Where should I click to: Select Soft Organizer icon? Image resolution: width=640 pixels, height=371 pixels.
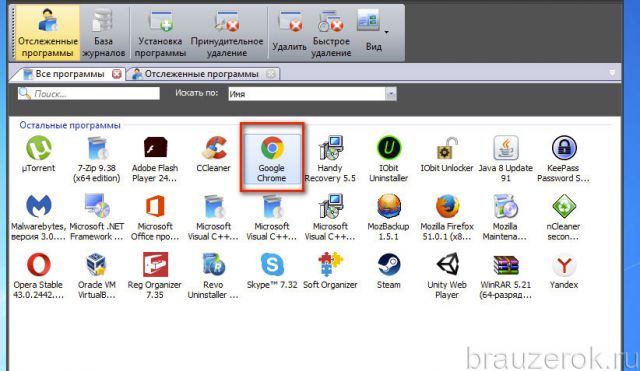tap(330, 264)
